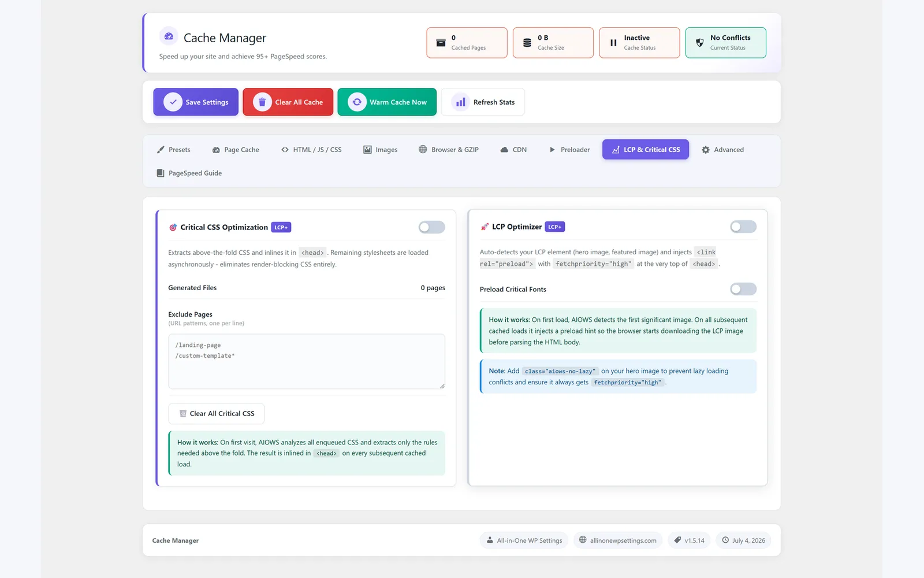Click the PageSpeed Guide book icon

click(x=161, y=173)
